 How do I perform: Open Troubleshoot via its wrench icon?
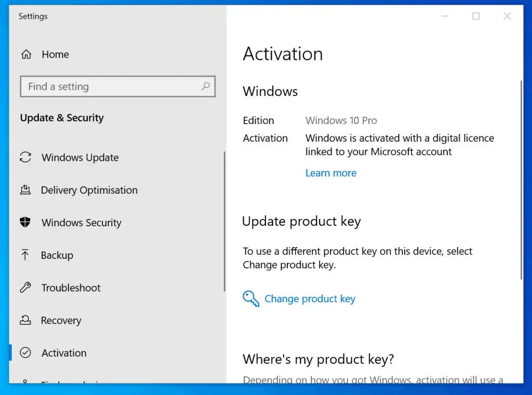(x=26, y=288)
